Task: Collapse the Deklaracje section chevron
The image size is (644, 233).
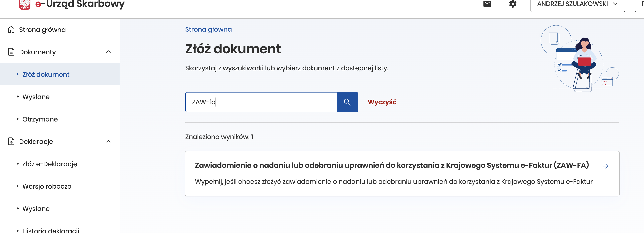Action: click(x=108, y=141)
